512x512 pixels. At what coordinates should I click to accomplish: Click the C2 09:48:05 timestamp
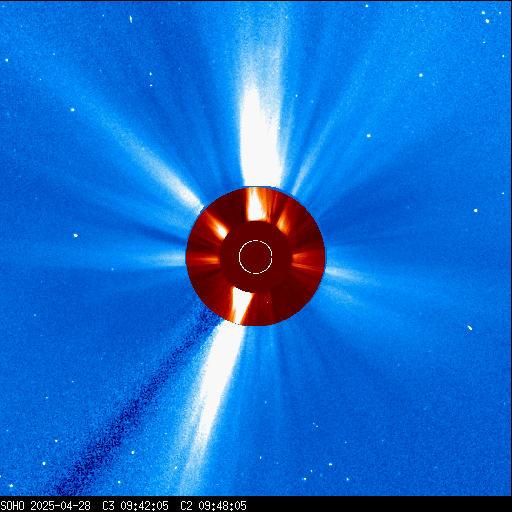click(x=213, y=506)
